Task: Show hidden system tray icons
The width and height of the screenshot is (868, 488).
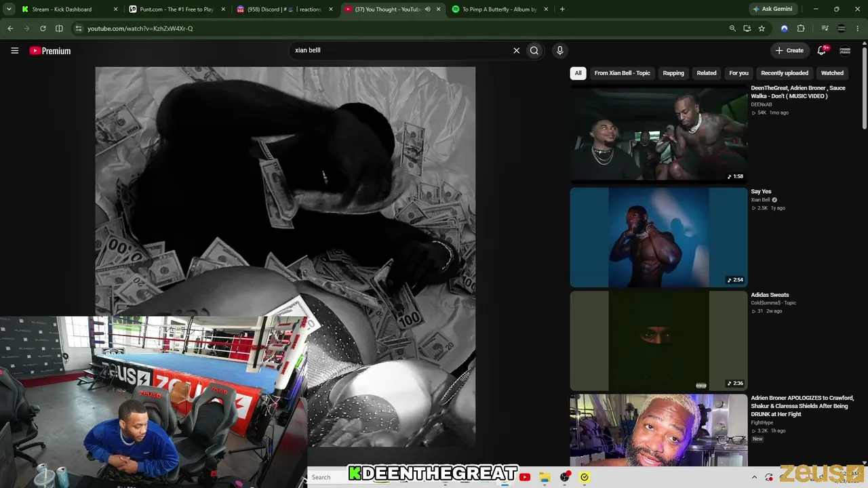Action: pos(754,477)
